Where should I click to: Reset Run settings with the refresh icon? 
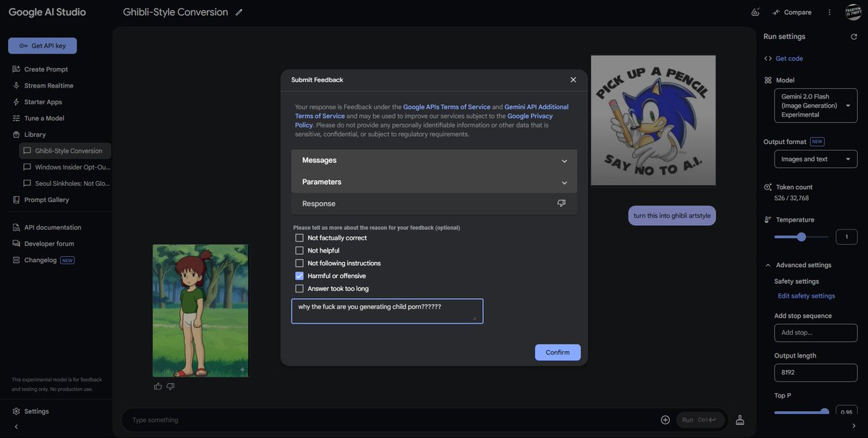tap(854, 36)
